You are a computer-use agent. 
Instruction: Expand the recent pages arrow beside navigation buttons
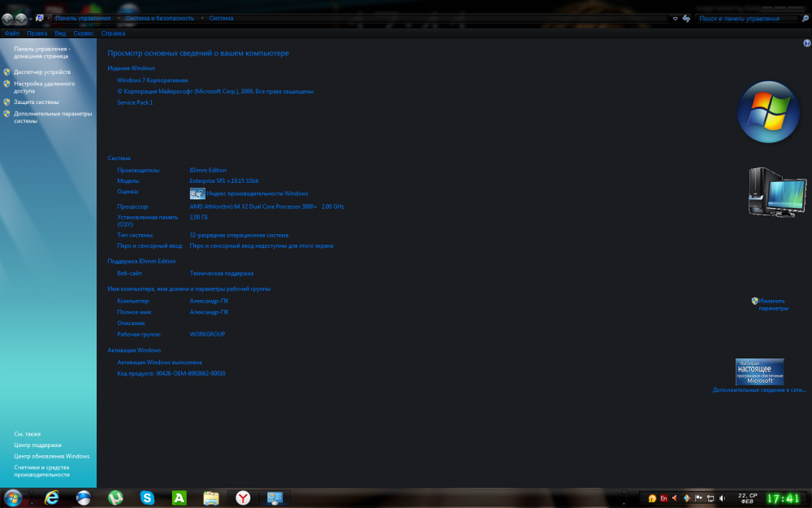click(30, 18)
